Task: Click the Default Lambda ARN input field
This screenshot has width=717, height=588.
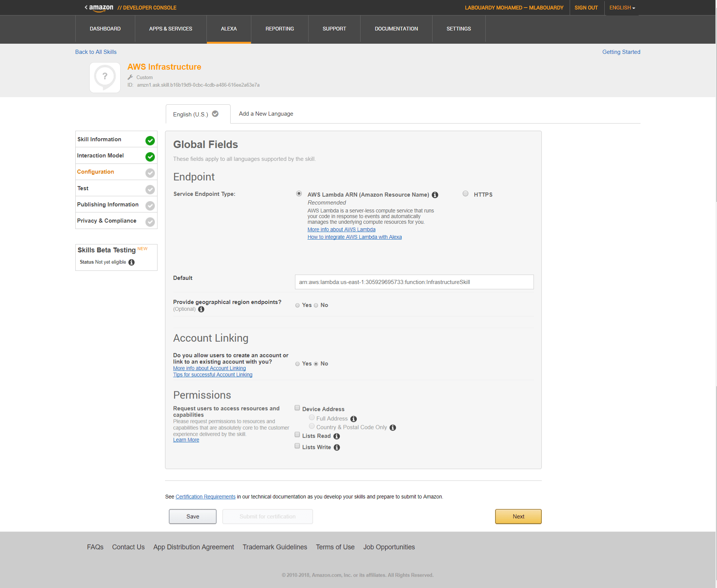Action: click(x=414, y=282)
